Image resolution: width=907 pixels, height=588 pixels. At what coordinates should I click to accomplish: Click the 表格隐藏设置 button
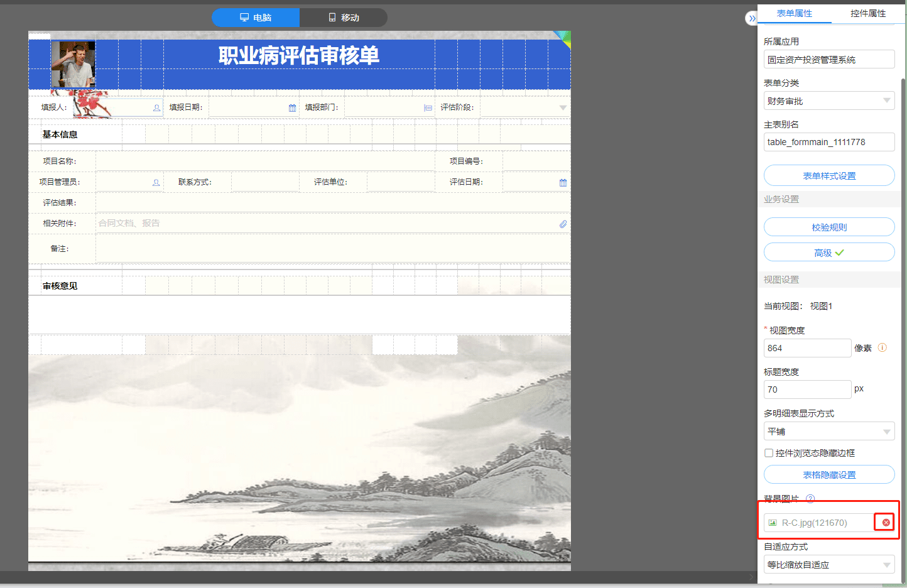pyautogui.click(x=829, y=475)
